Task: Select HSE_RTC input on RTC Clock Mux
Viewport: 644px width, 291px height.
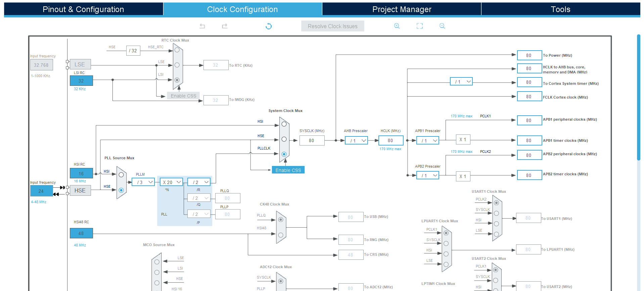Action: [x=177, y=50]
